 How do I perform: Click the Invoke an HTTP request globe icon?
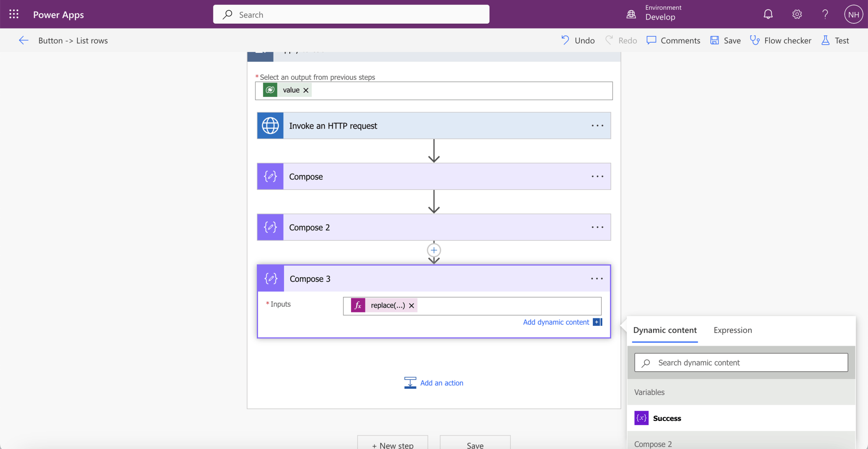[x=270, y=126]
